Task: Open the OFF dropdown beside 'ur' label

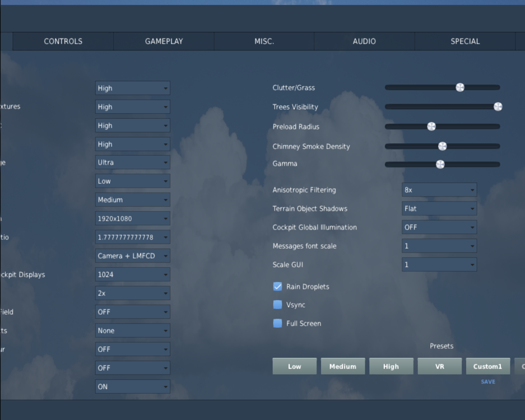Action: [x=133, y=349]
